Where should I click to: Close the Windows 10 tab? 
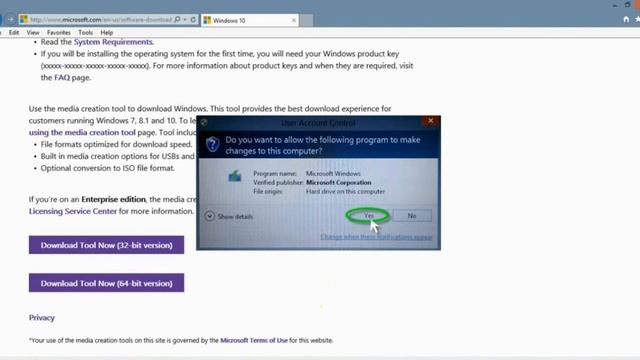point(293,20)
